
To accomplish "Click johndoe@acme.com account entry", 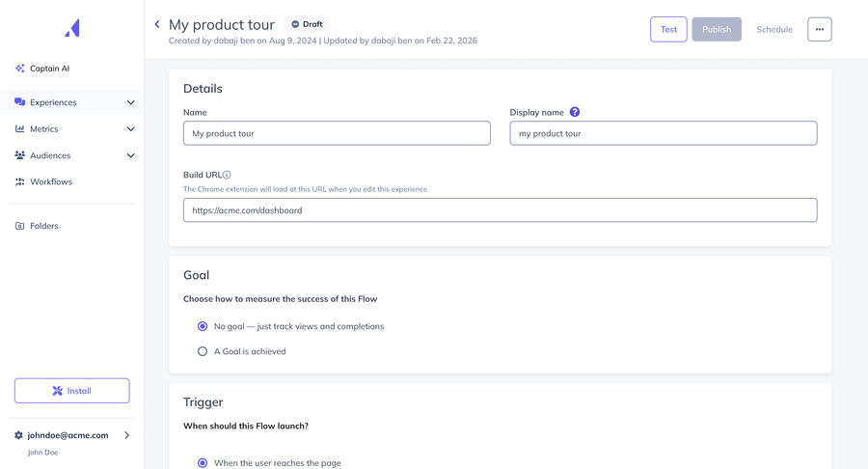I will (x=68, y=435).
